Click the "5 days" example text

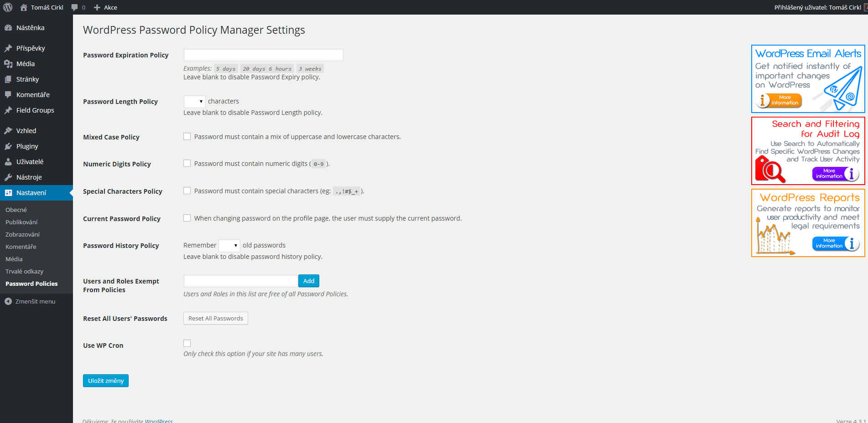(226, 69)
